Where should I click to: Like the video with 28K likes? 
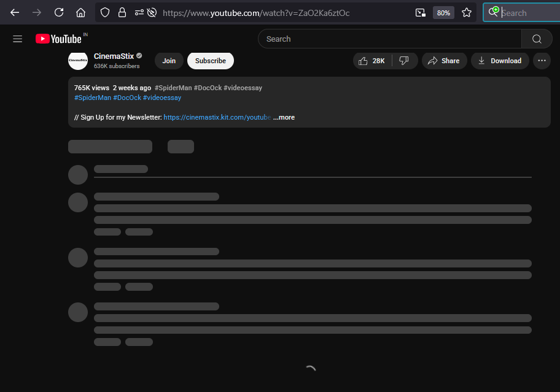(372, 61)
